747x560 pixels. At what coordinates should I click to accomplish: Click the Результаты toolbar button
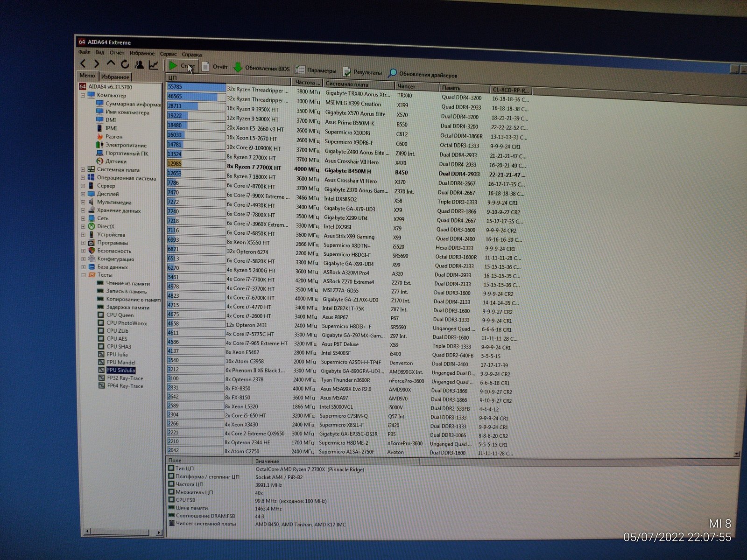tap(362, 72)
